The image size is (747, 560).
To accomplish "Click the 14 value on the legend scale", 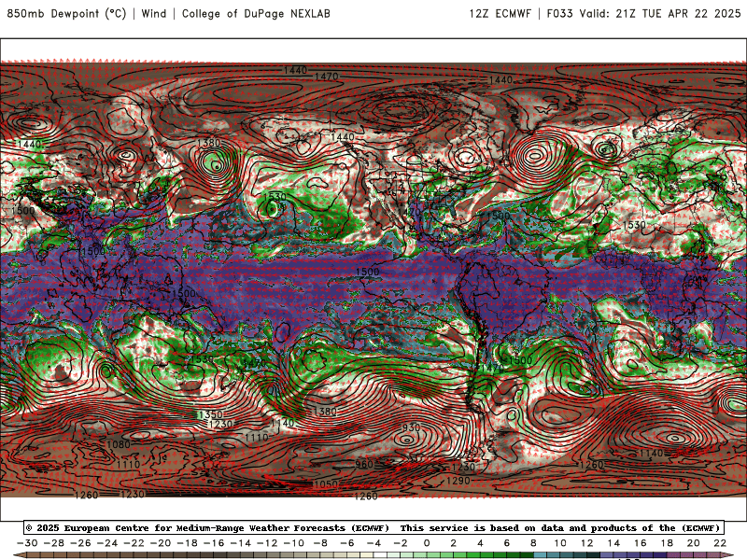I will (x=613, y=543).
